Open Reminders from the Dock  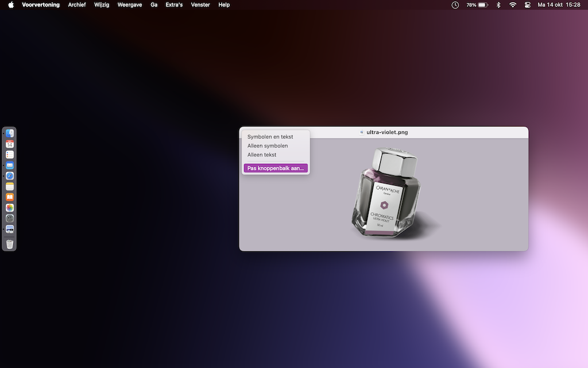10,155
